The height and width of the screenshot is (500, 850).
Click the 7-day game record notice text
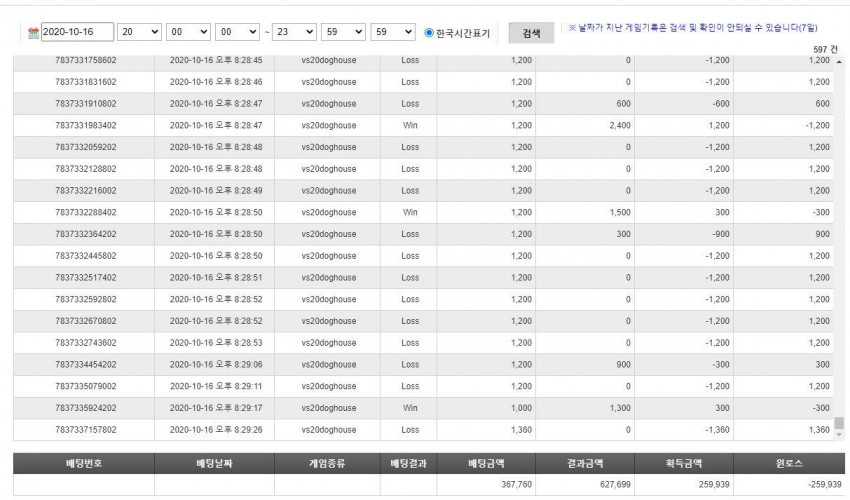[x=692, y=28]
